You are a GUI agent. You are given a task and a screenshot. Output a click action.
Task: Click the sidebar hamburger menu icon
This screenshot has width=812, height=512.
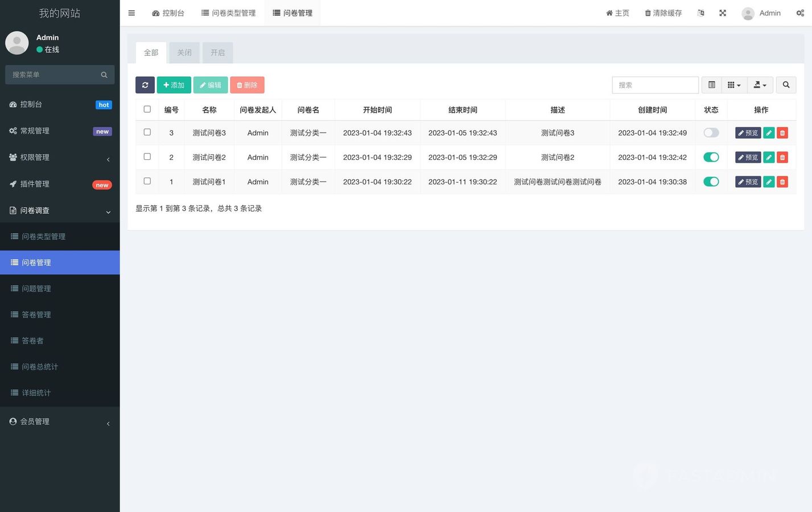(x=131, y=13)
